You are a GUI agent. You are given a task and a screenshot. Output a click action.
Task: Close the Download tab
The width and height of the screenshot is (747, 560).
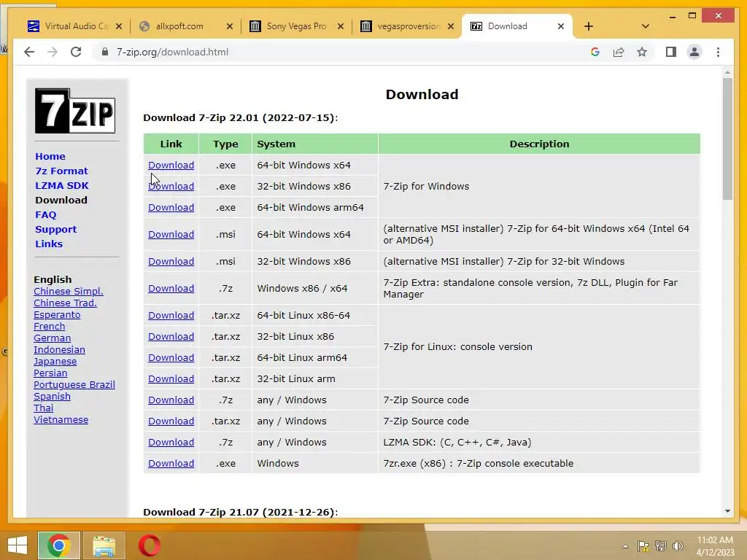(561, 26)
